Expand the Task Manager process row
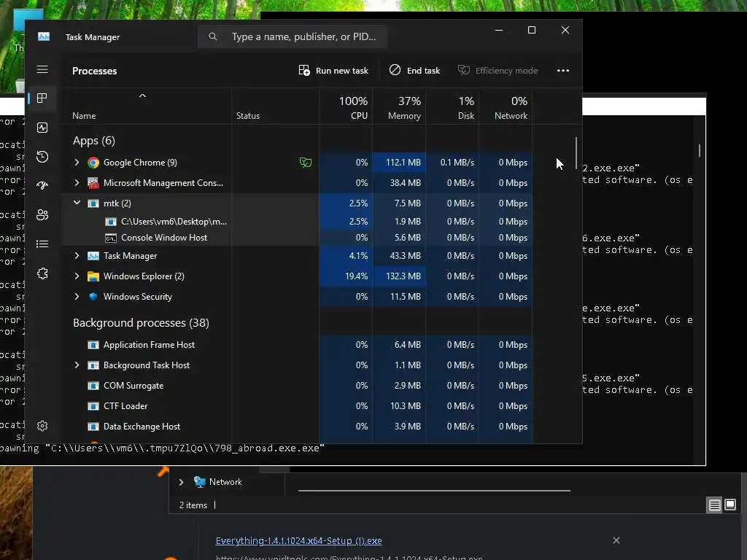 coord(77,256)
